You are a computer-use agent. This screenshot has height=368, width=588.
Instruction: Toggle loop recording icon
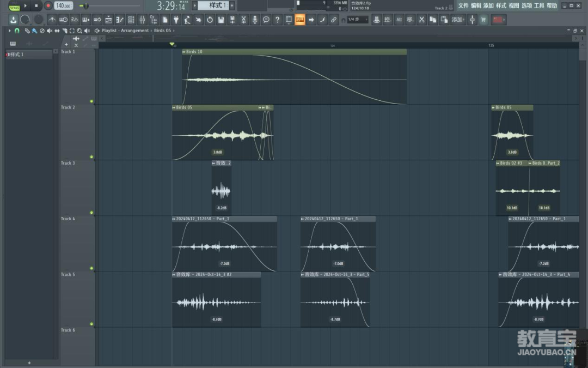tap(97, 20)
